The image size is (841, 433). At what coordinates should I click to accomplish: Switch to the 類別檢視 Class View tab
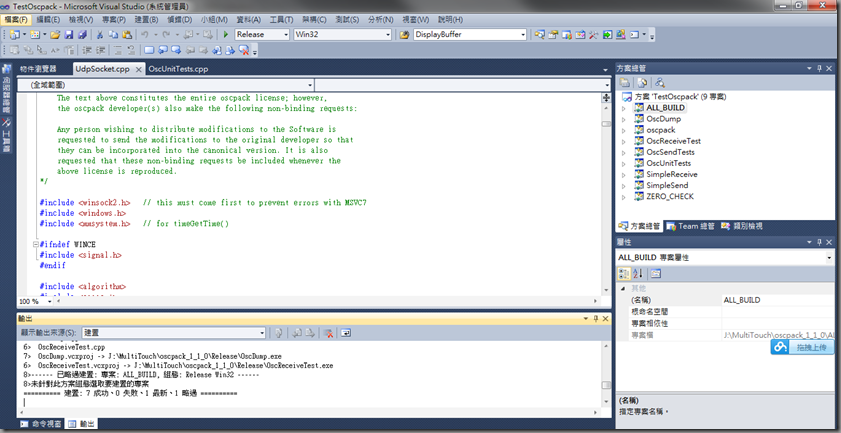[742, 226]
